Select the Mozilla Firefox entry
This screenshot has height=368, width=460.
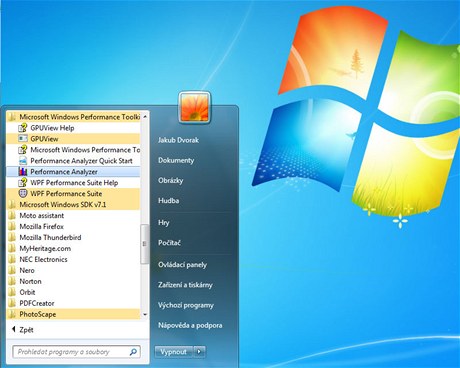click(73, 226)
